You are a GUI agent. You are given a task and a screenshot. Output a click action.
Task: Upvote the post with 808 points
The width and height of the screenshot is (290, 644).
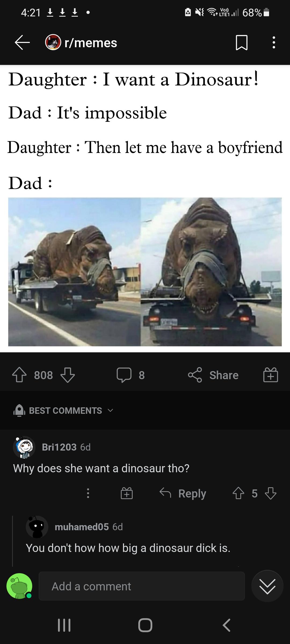pyautogui.click(x=19, y=375)
